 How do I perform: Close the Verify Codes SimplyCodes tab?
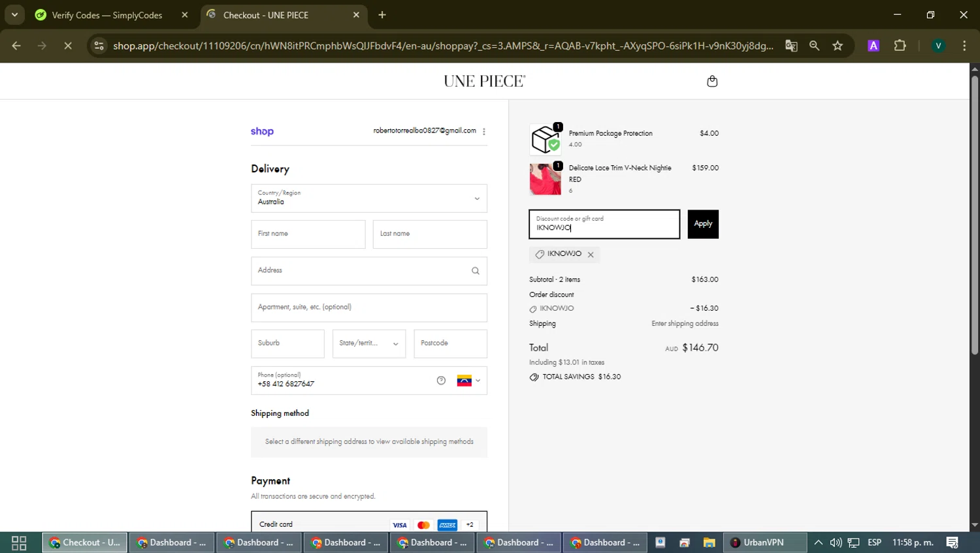(185, 15)
